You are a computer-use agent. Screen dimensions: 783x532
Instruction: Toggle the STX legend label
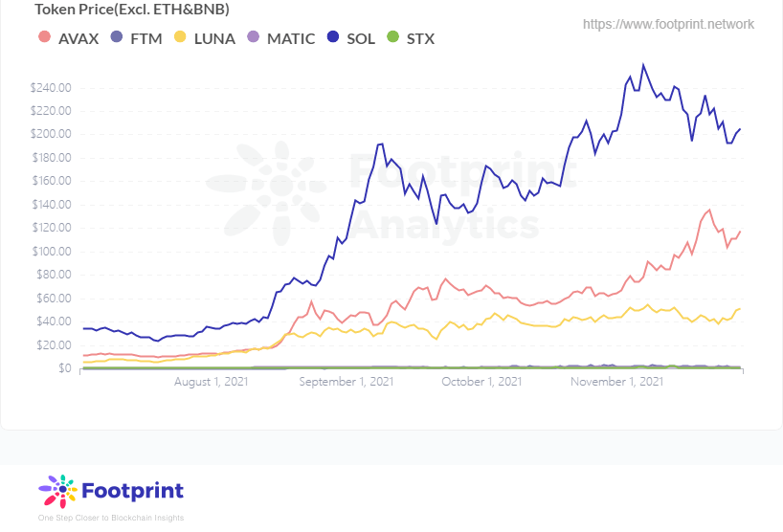pyautogui.click(x=420, y=38)
